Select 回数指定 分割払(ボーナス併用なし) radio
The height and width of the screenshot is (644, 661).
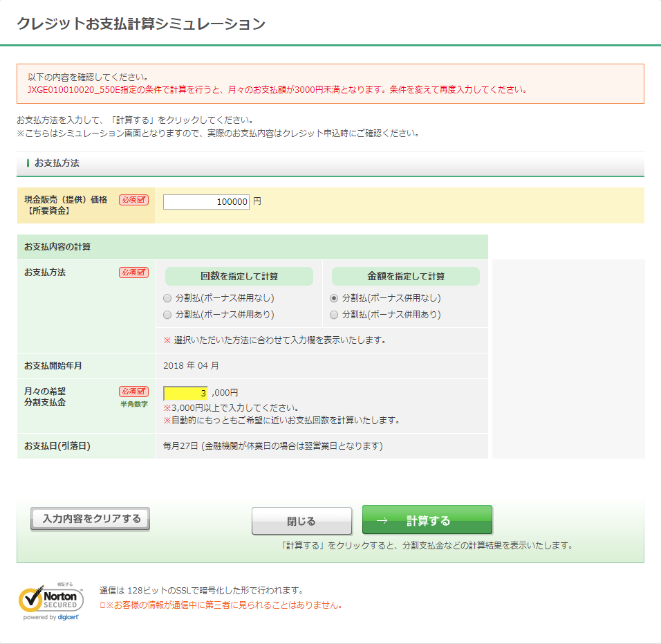(x=167, y=298)
